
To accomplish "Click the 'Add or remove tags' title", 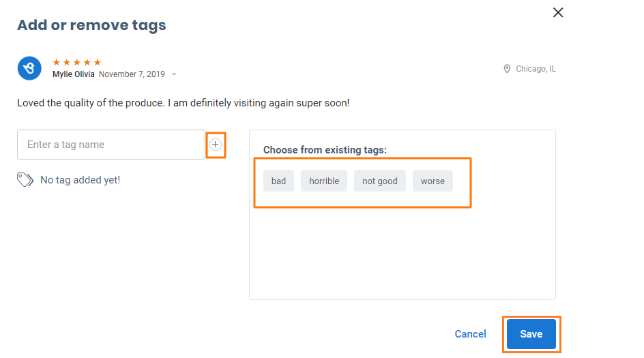I will tap(91, 25).
